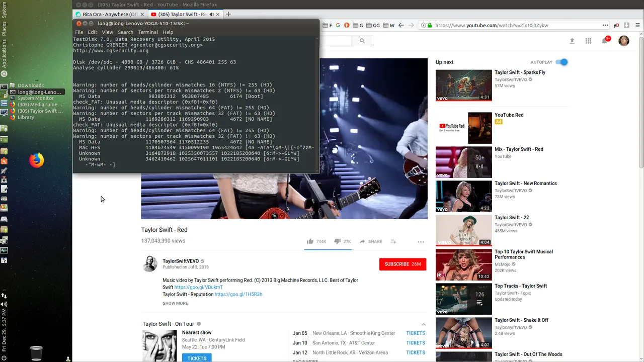Image resolution: width=644 pixels, height=362 pixels.
Task: Open the YouTube apps grid icon
Action: click(588, 41)
